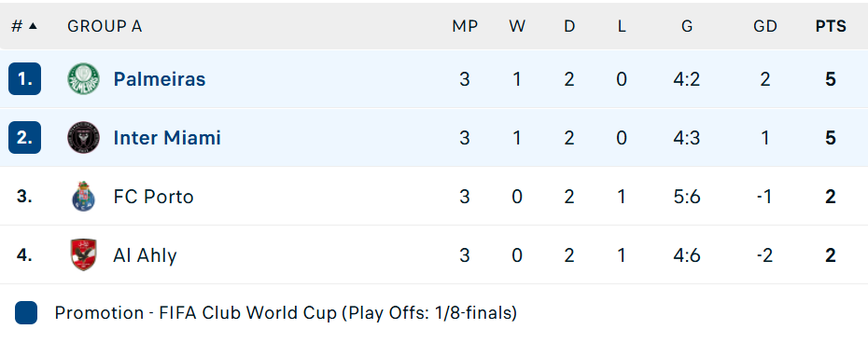Click the G goals column header
Screen dimensions: 868x343
pos(686,26)
